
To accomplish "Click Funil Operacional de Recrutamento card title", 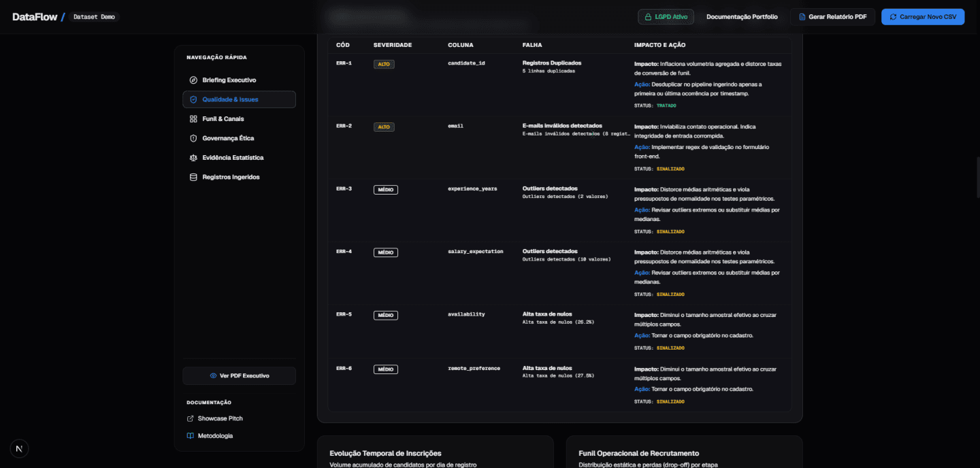I will tap(638, 453).
